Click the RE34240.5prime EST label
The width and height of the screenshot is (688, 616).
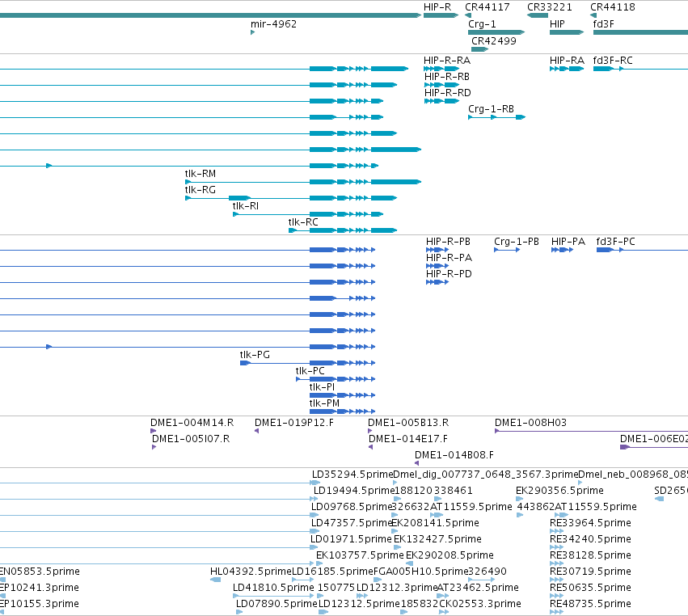coord(590,540)
